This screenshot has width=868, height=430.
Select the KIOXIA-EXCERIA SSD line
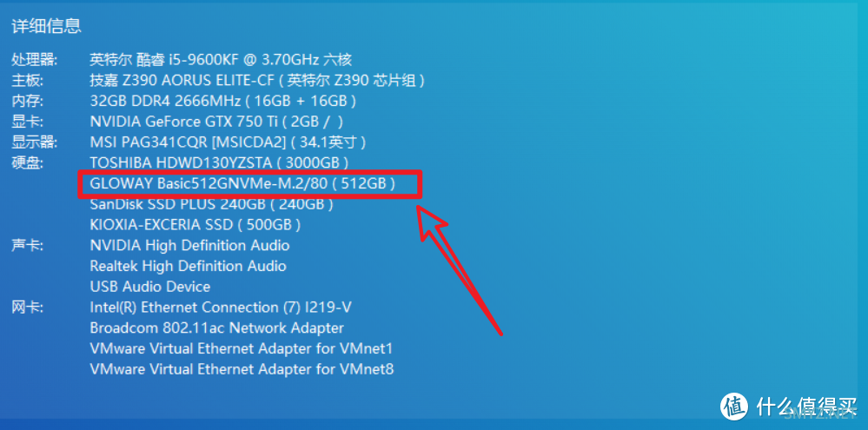pos(195,225)
